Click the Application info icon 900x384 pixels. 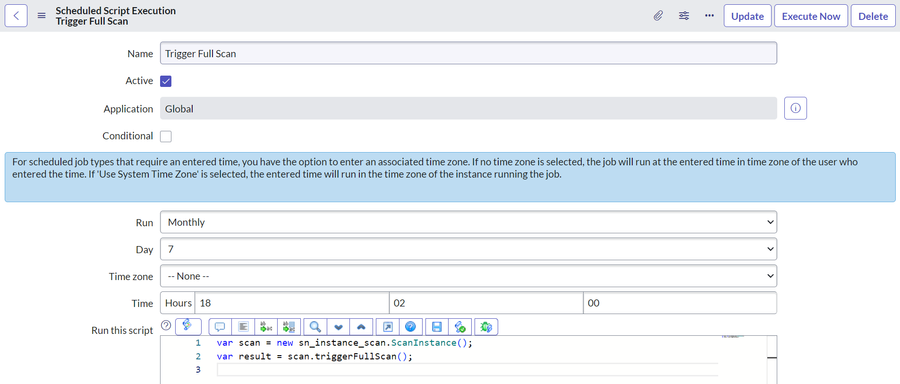(x=796, y=108)
